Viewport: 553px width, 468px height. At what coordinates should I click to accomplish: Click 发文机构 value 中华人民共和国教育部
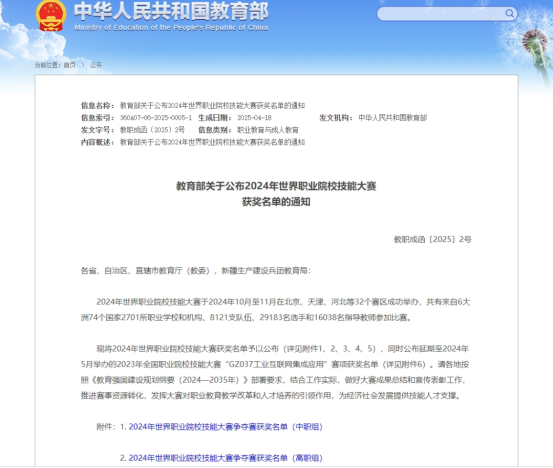(x=393, y=118)
